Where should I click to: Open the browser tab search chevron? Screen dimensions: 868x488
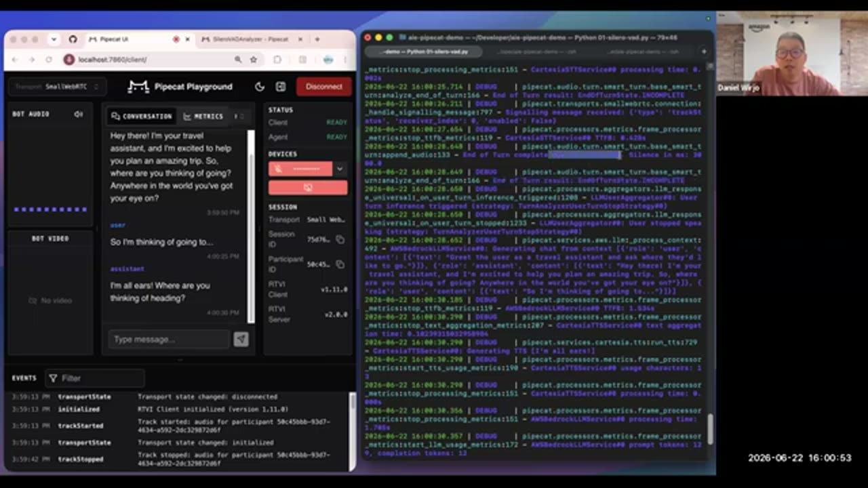pos(54,39)
